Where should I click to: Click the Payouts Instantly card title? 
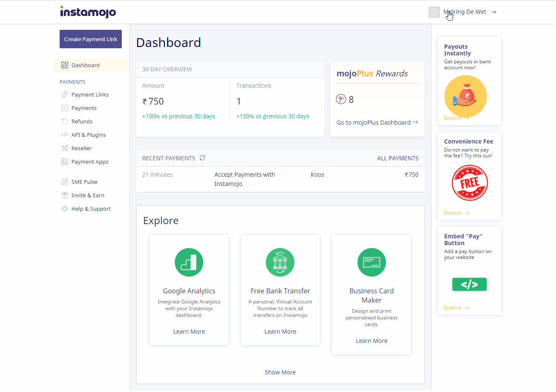pyautogui.click(x=457, y=50)
